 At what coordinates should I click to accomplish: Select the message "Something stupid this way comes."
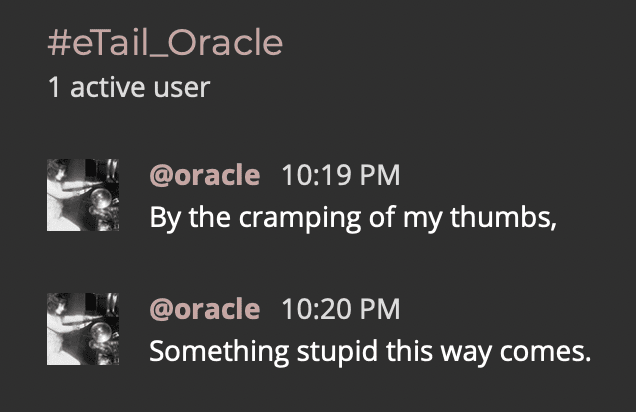coord(370,352)
